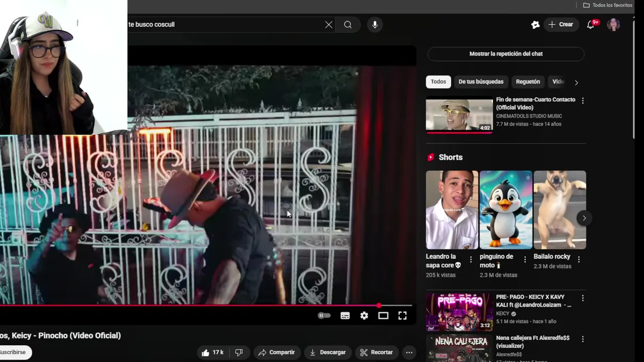This screenshot has width=644, height=362.
Task: Open options for Leandro la sapa short
Action: tap(471, 259)
